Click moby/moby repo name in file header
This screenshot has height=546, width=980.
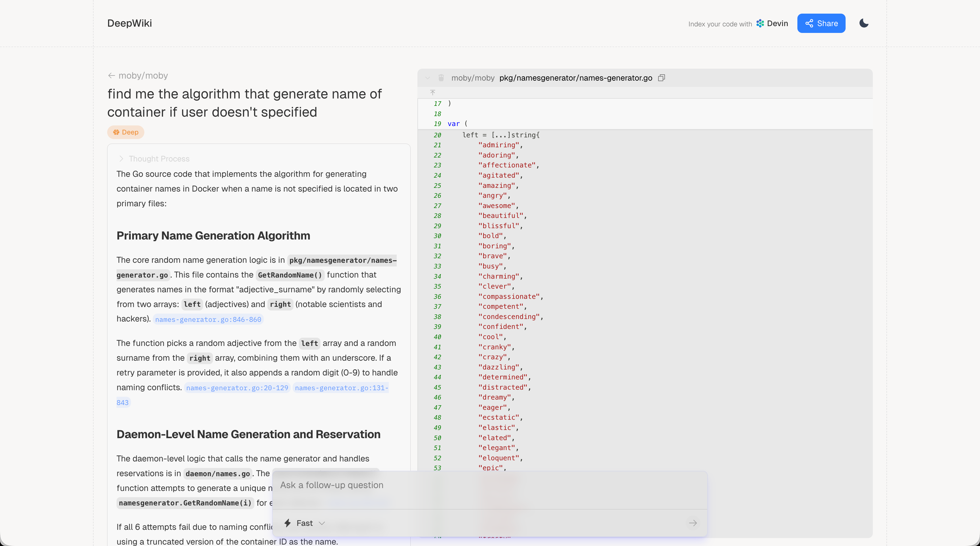[x=472, y=78]
